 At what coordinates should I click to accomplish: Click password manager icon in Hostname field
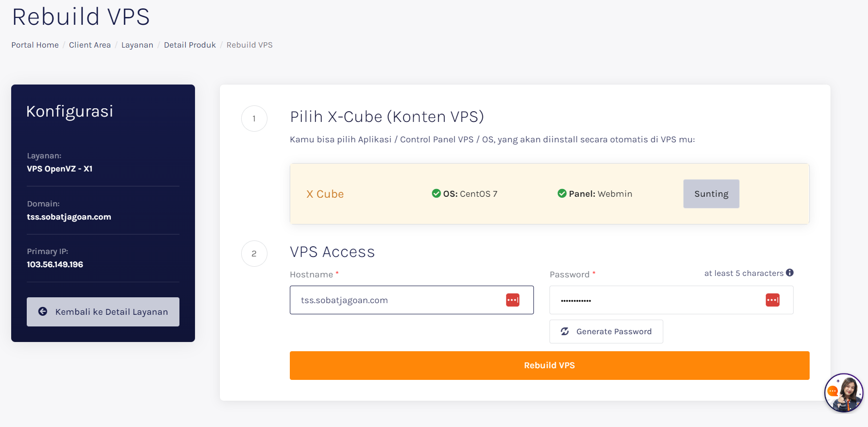[x=513, y=300]
